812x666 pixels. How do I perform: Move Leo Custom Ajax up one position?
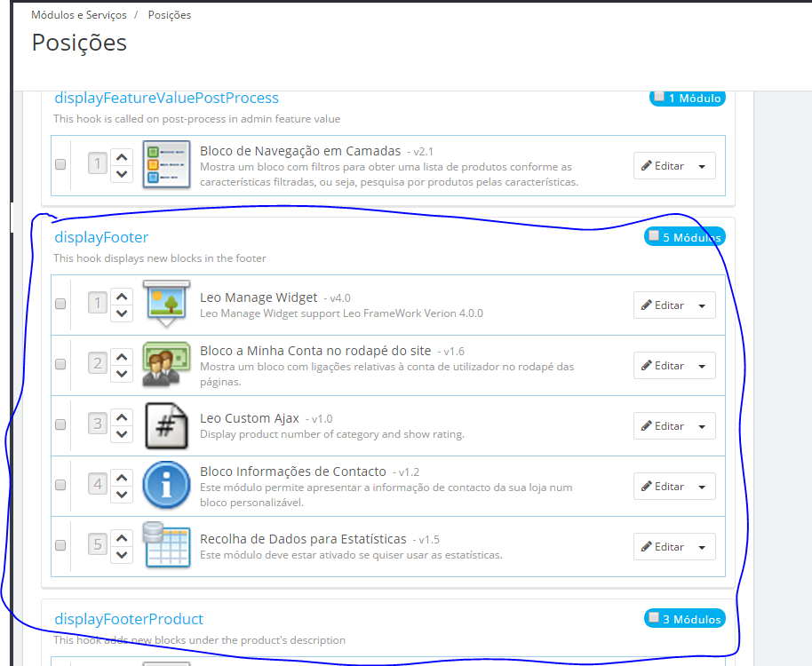122,417
